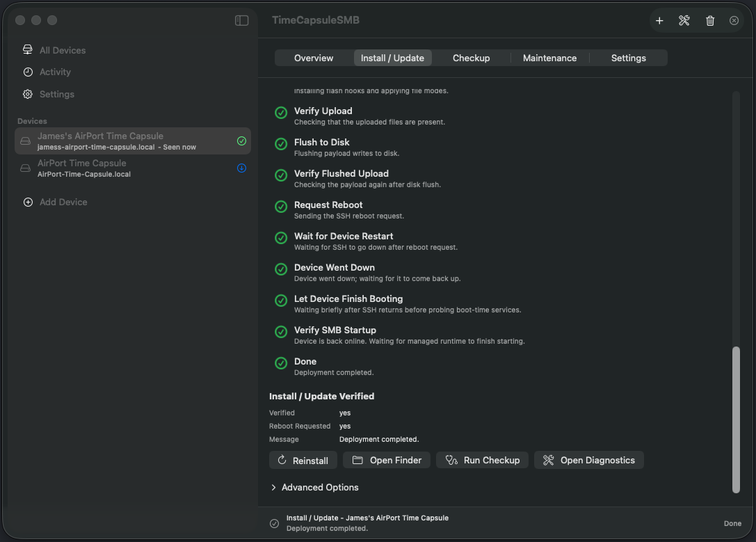Start Run Checkup button

(482, 460)
